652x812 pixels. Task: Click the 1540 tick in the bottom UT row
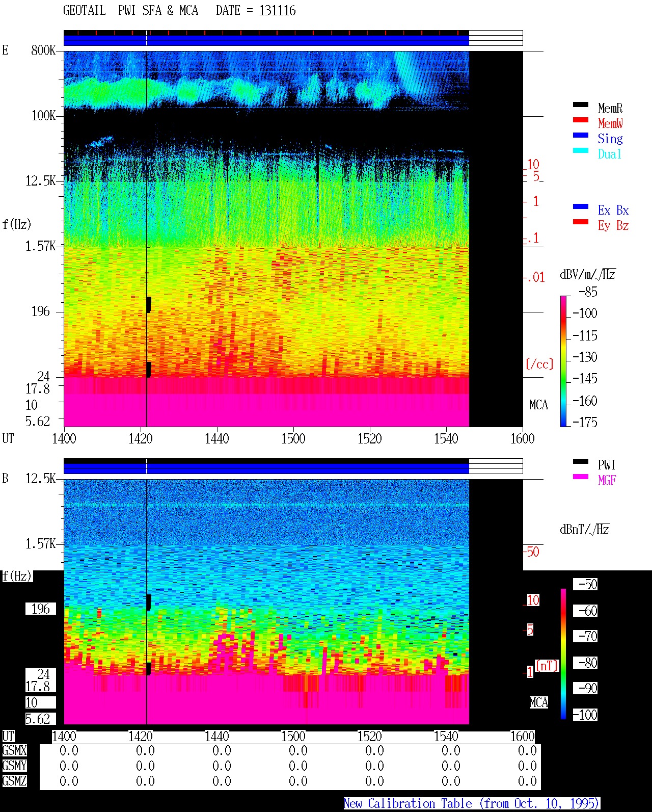pyautogui.click(x=446, y=736)
